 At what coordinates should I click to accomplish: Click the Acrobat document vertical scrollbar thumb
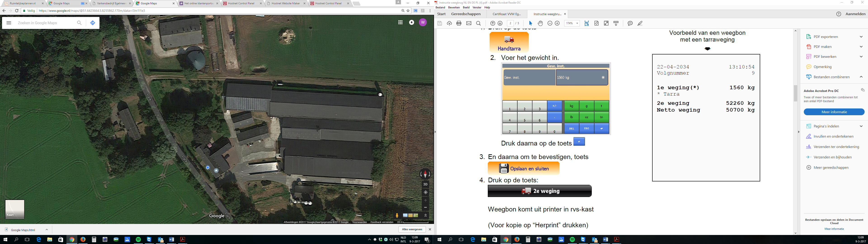pyautogui.click(x=796, y=93)
